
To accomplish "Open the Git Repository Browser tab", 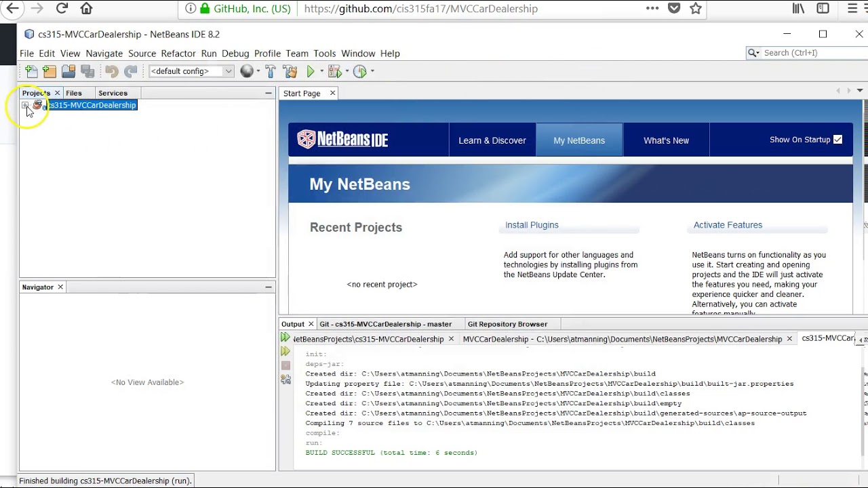I will click(507, 324).
